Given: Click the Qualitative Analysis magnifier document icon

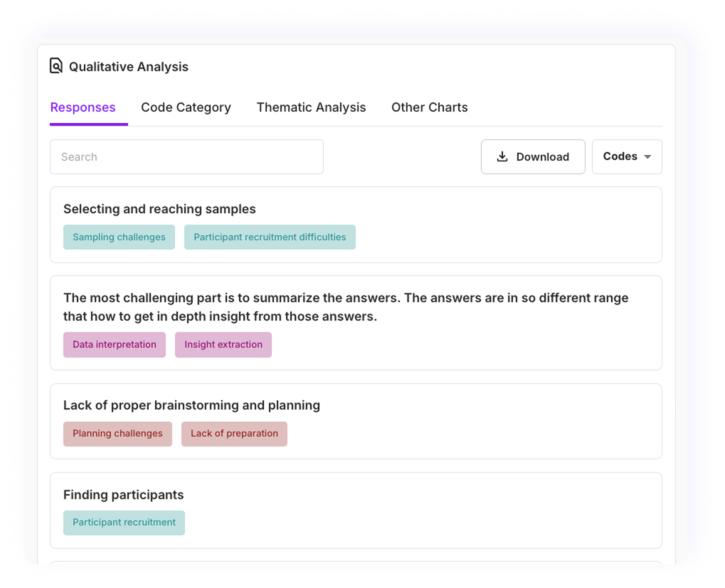Looking at the screenshot, I should click(56, 66).
